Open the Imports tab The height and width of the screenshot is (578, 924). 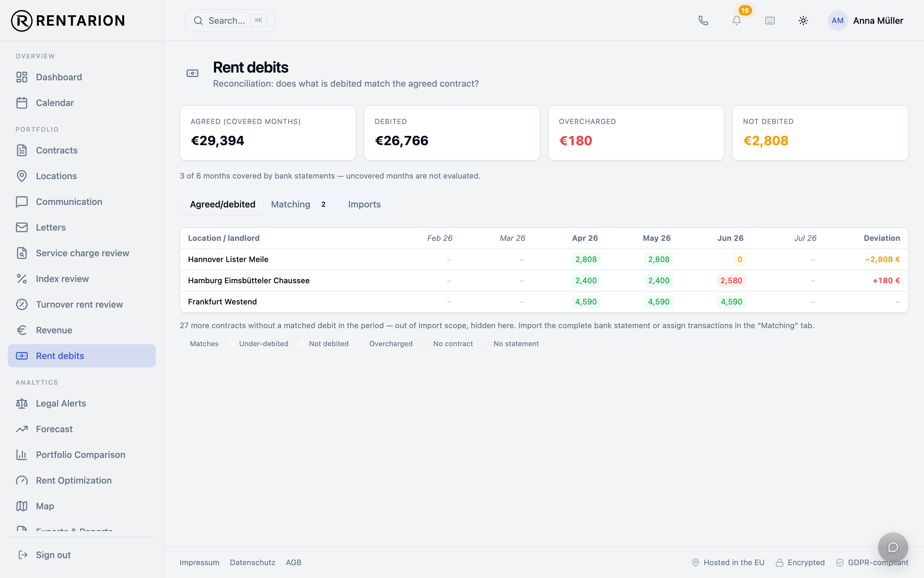[364, 205]
